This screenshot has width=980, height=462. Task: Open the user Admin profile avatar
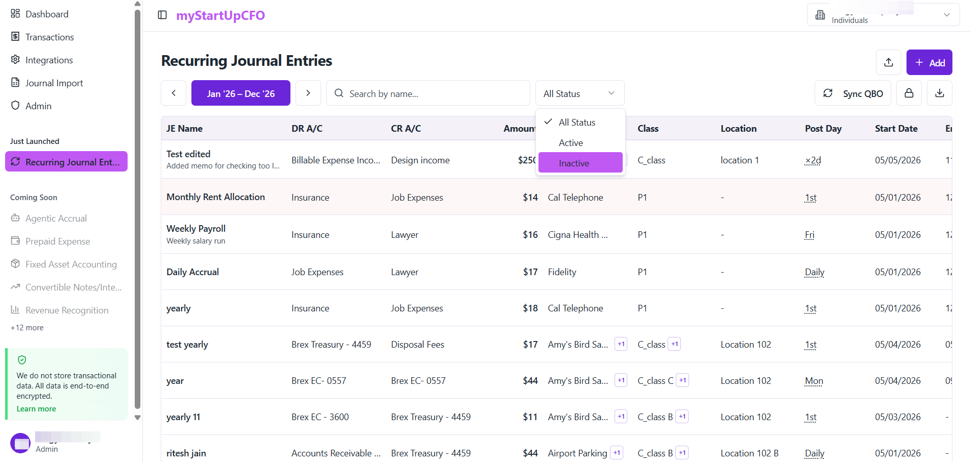(x=20, y=443)
